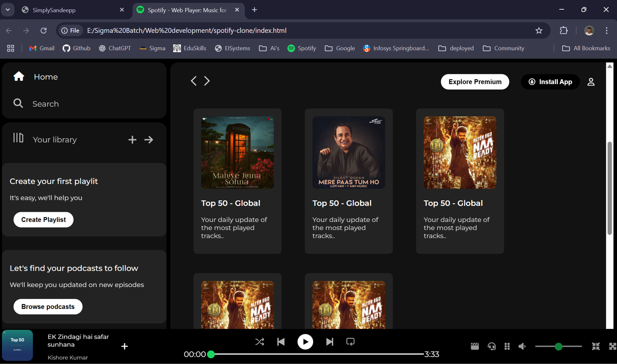Open the top-row Naa Ready album card
The height and width of the screenshot is (364, 617).
click(460, 181)
